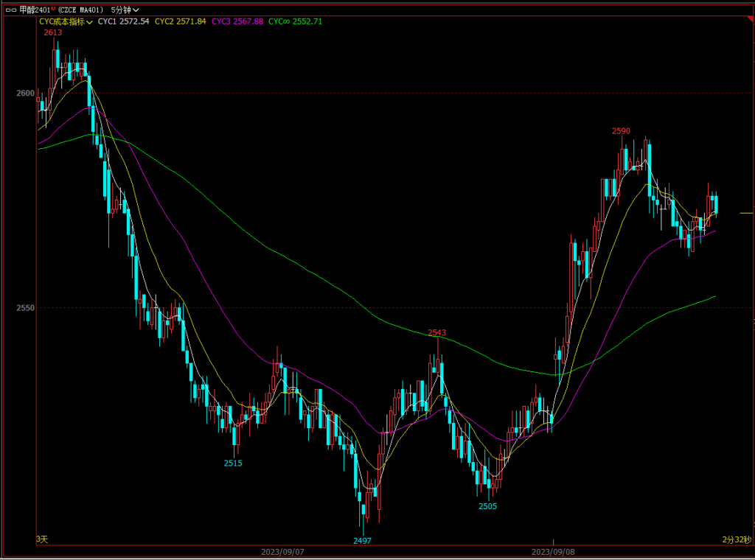Click the 2613 high price label
Image resolution: width=755 pixels, height=560 pixels.
pyautogui.click(x=53, y=32)
